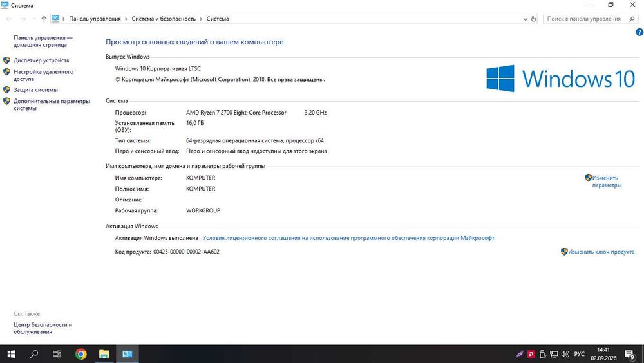Open the network tray icon
Screen dimensions: 644x363
[554, 354]
